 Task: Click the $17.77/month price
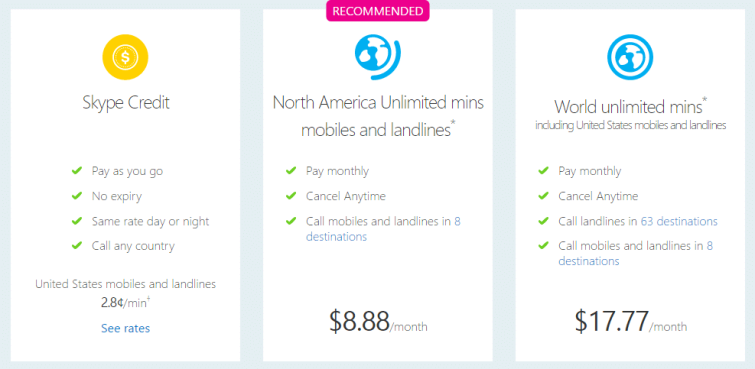click(630, 321)
